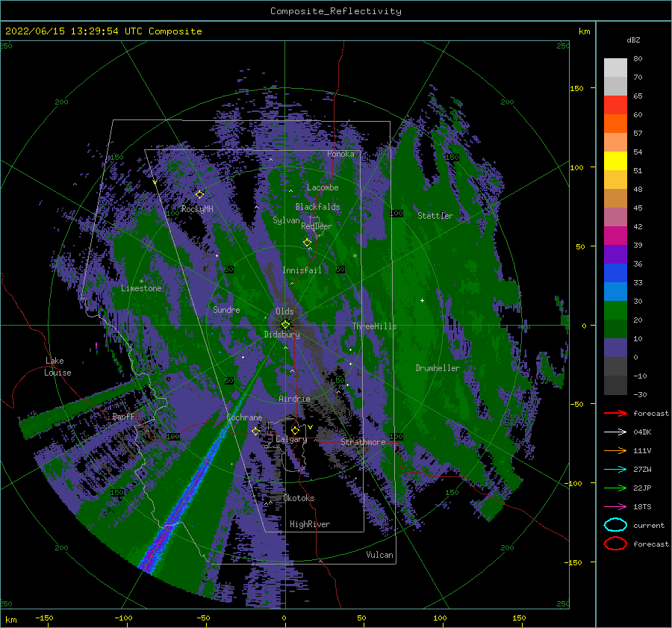The width and height of the screenshot is (672, 628).
Task: Click the Stettler city label
Action: pyautogui.click(x=435, y=216)
